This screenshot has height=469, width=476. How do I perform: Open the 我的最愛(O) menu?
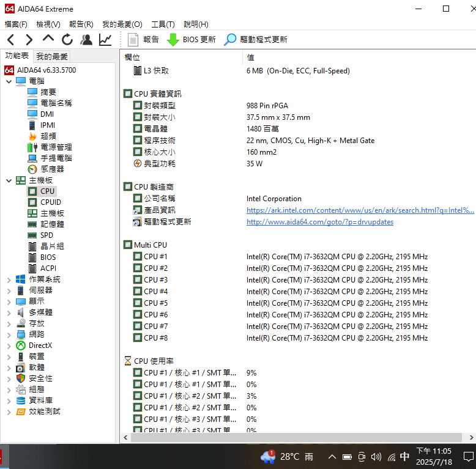click(x=122, y=24)
